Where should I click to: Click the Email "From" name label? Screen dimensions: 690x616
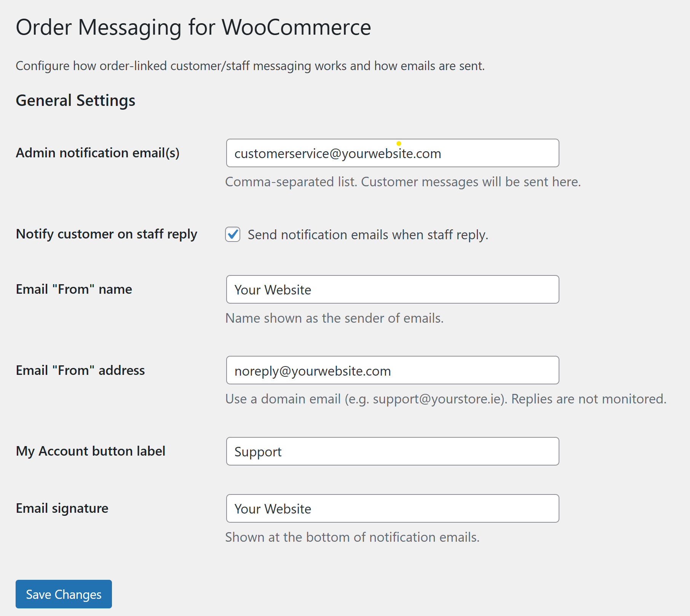coord(74,289)
